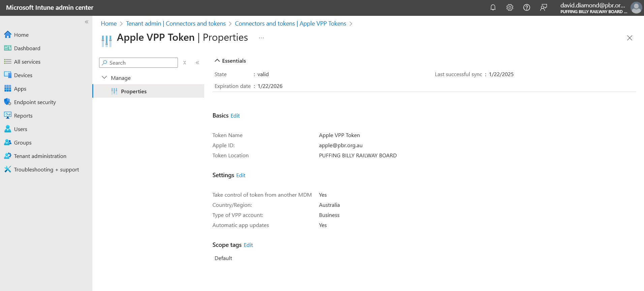Click the Apple VPP Token page title icon
The width and height of the screenshot is (644, 291).
click(106, 41)
